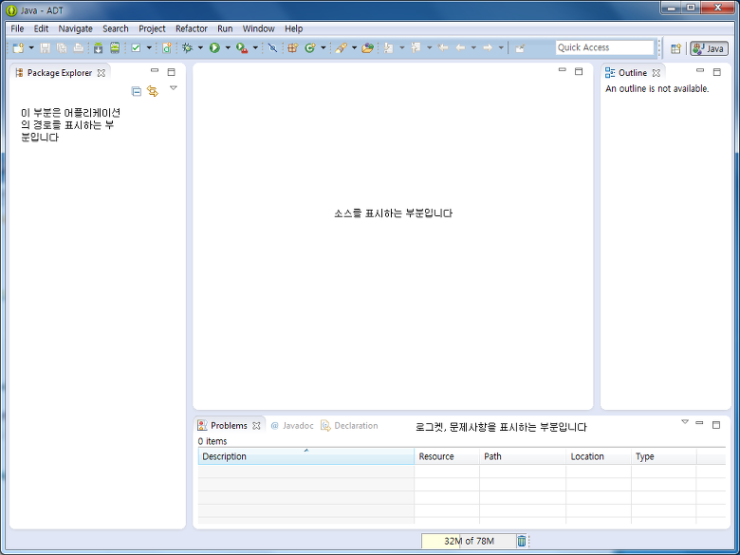
Task: Click the Previous Annotation toolbar icon
Action: click(416, 48)
